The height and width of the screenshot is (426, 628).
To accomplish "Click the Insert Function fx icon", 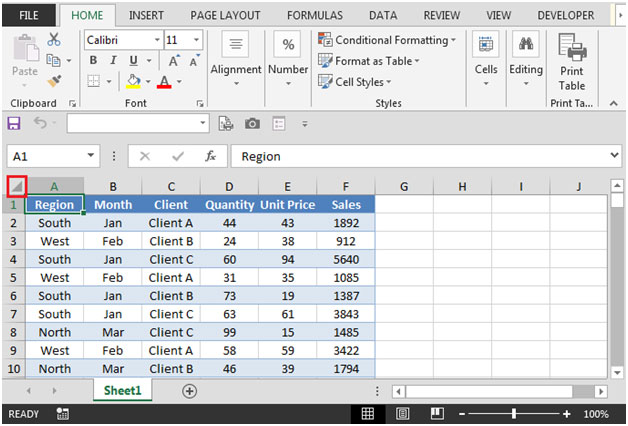I will click(210, 157).
